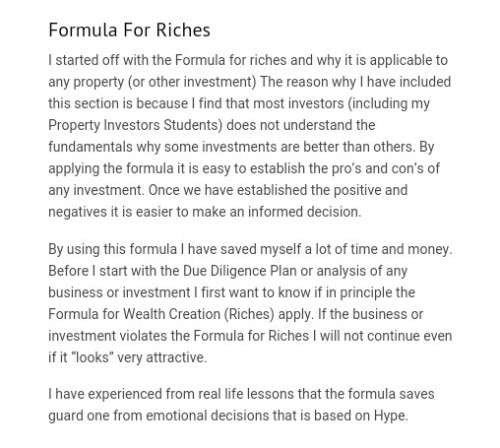This screenshot has height=448, width=500.
Task: Click the line starting 'By using this formula'
Action: coord(250,250)
